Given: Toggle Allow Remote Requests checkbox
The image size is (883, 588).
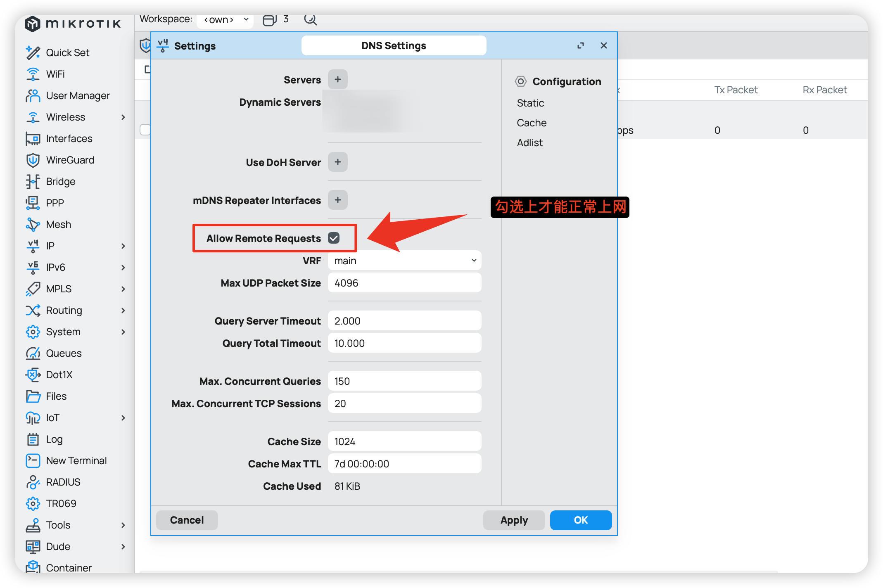Looking at the screenshot, I should tap(334, 238).
